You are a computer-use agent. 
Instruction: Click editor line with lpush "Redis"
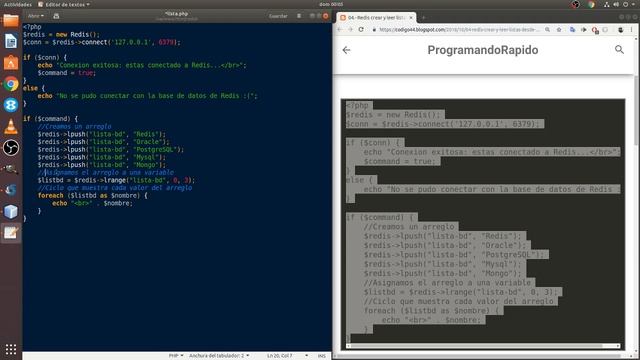[102, 134]
